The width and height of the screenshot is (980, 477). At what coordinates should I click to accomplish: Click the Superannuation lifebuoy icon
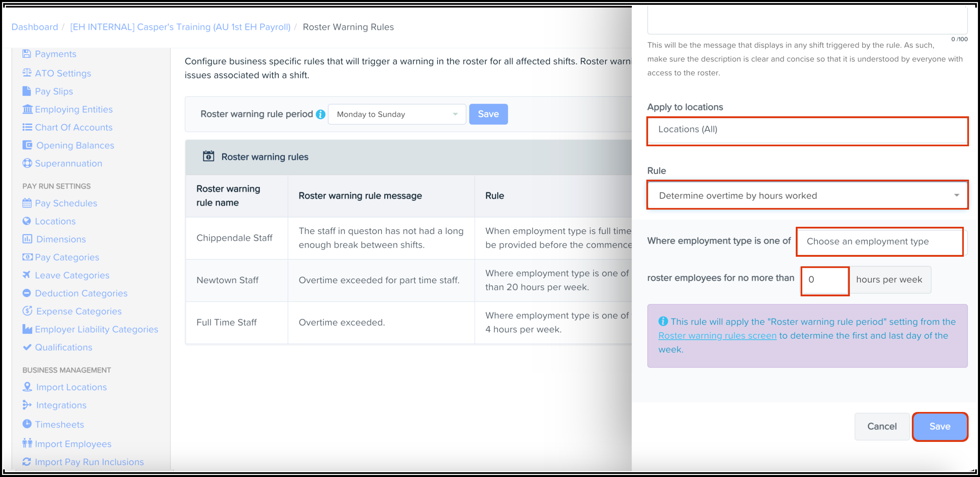(x=27, y=163)
